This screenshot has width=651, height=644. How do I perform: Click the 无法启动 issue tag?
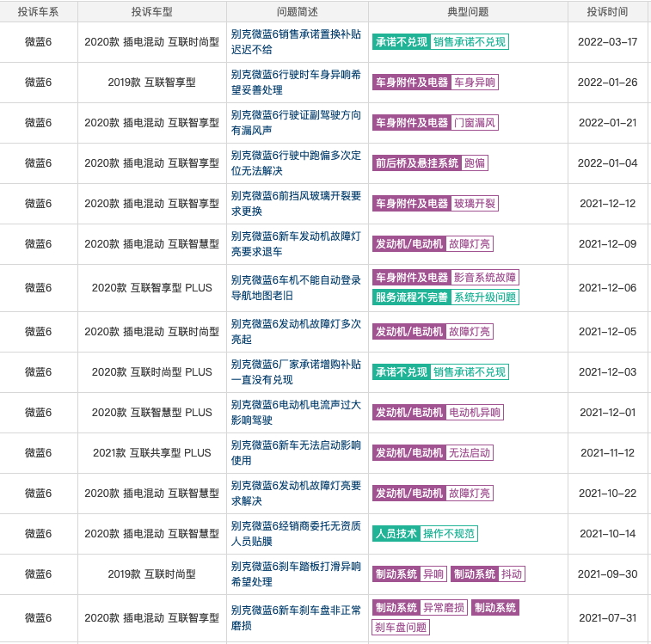point(470,453)
